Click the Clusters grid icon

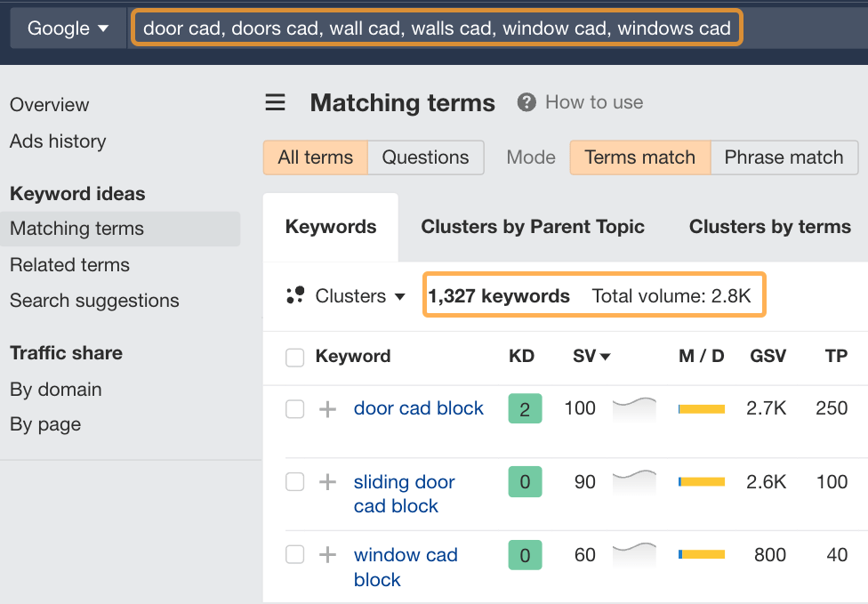pos(296,296)
